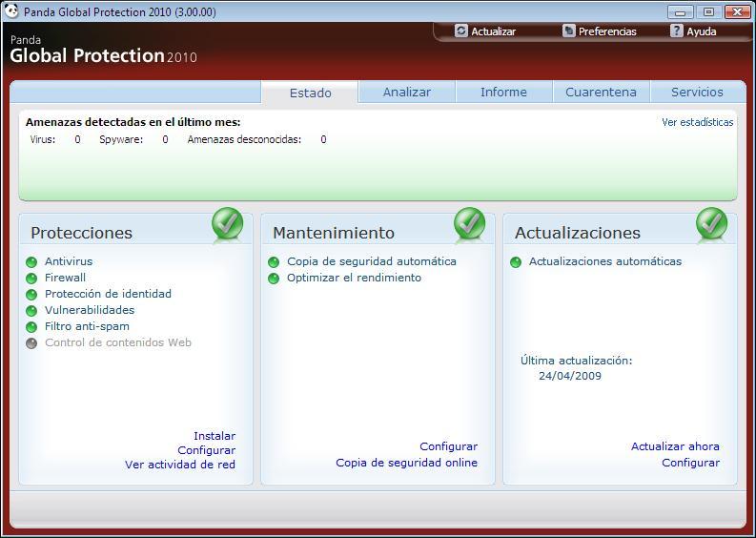Click the green checkmark beside Actualizaciones

[711, 224]
